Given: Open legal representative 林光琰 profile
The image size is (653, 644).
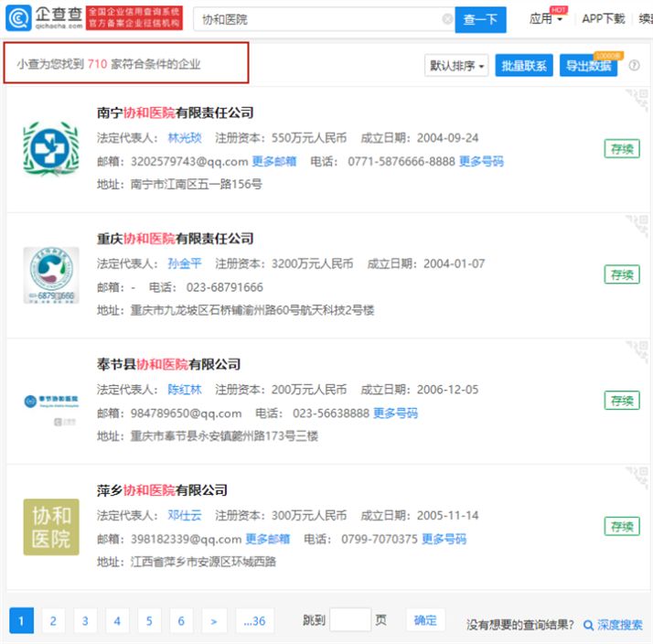Looking at the screenshot, I should [x=185, y=138].
